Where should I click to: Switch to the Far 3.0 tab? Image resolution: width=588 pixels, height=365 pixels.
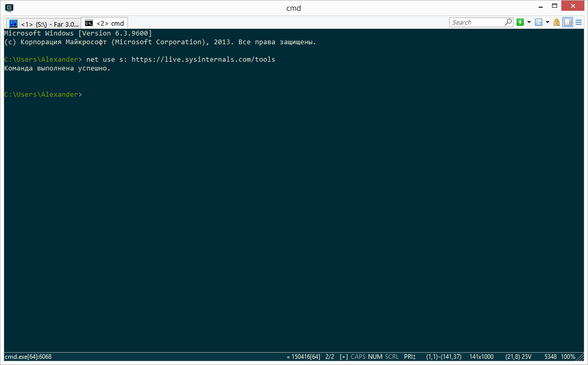43,23
